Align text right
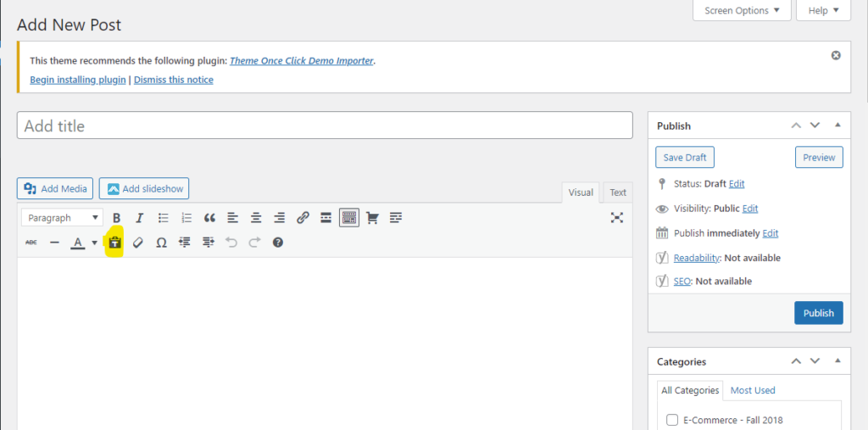 pos(280,218)
